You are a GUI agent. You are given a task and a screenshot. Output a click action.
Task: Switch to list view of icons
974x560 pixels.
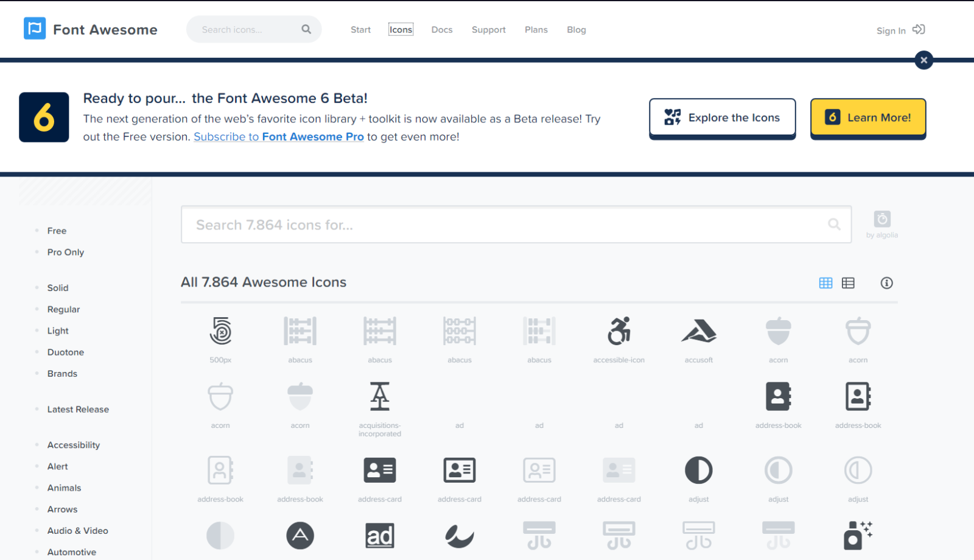(x=849, y=282)
